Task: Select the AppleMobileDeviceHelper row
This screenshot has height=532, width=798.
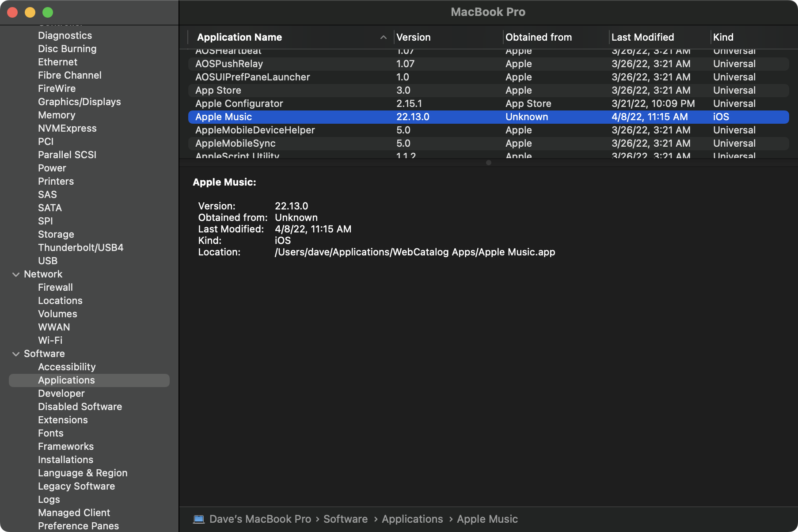Action: pos(488,130)
